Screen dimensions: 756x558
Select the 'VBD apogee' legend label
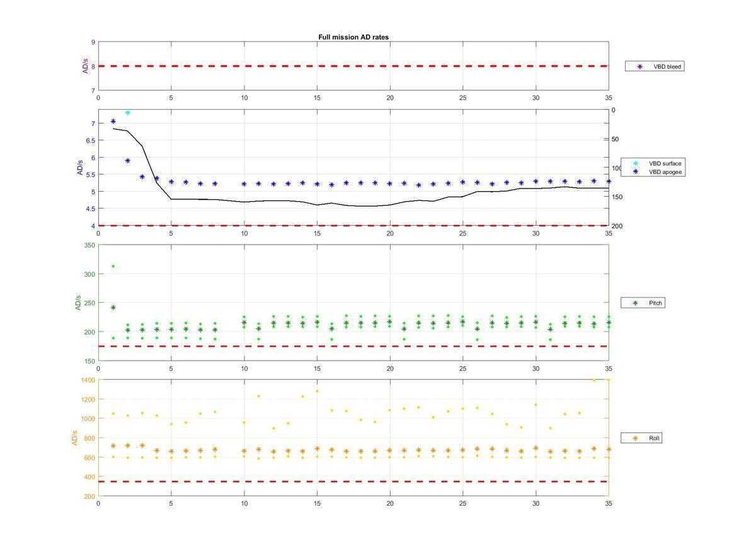pyautogui.click(x=665, y=171)
